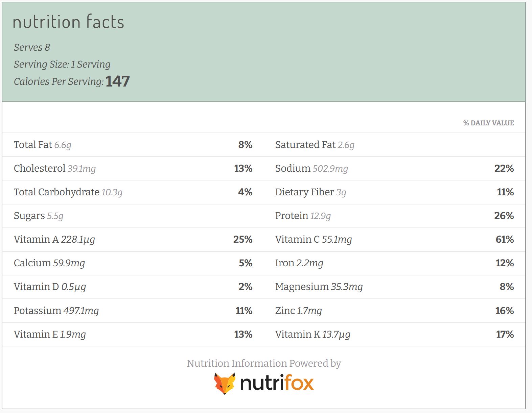The image size is (532, 413).
Task: Click the Vitamin K 17% daily value
Action: [x=505, y=335]
